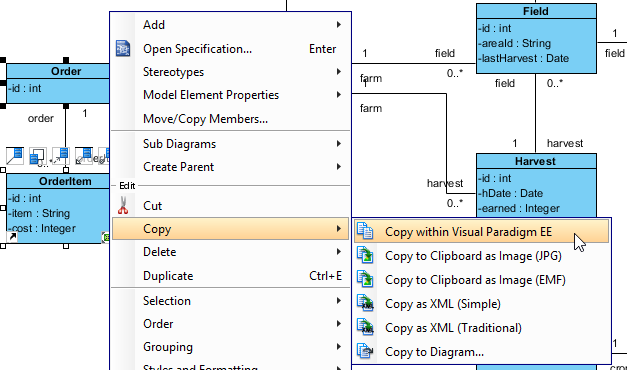Open the Grouping menu entry

(x=230, y=347)
